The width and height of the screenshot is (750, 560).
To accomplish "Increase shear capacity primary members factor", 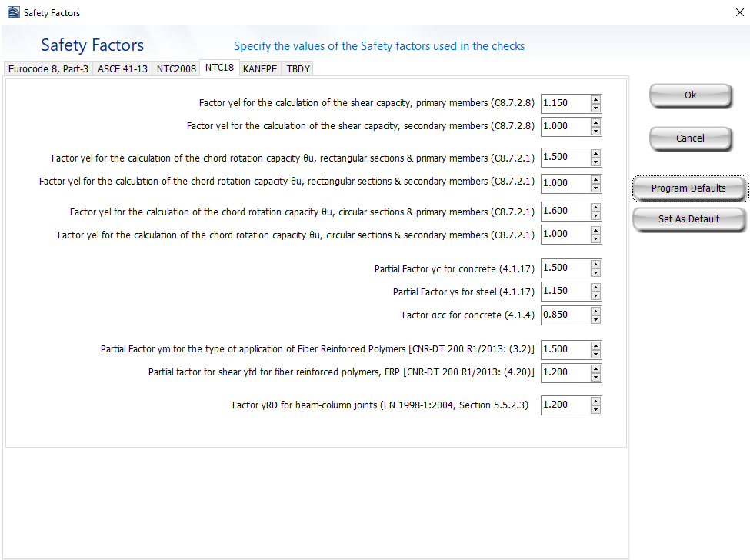I will click(595, 99).
